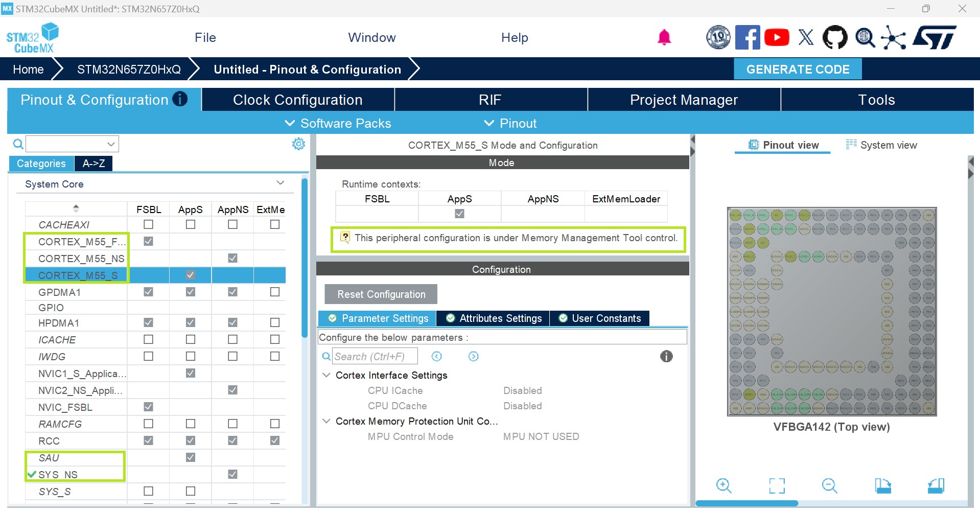Viewport: 980px width, 512px height.
Task: Click the ST logo icon
Action: tap(935, 37)
